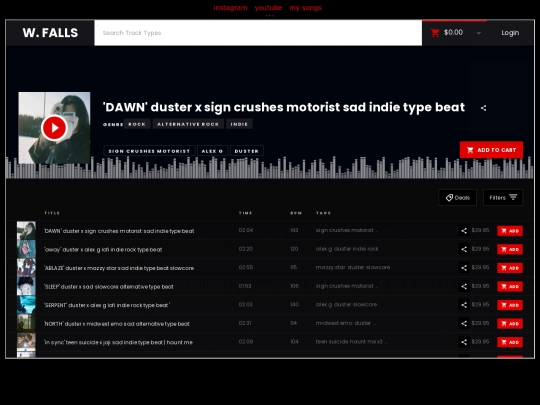Select the DUSTER tag
The image size is (540, 405).
(247, 151)
